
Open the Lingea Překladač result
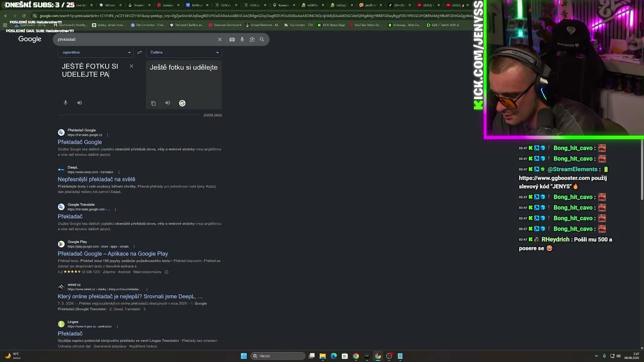click(x=70, y=334)
